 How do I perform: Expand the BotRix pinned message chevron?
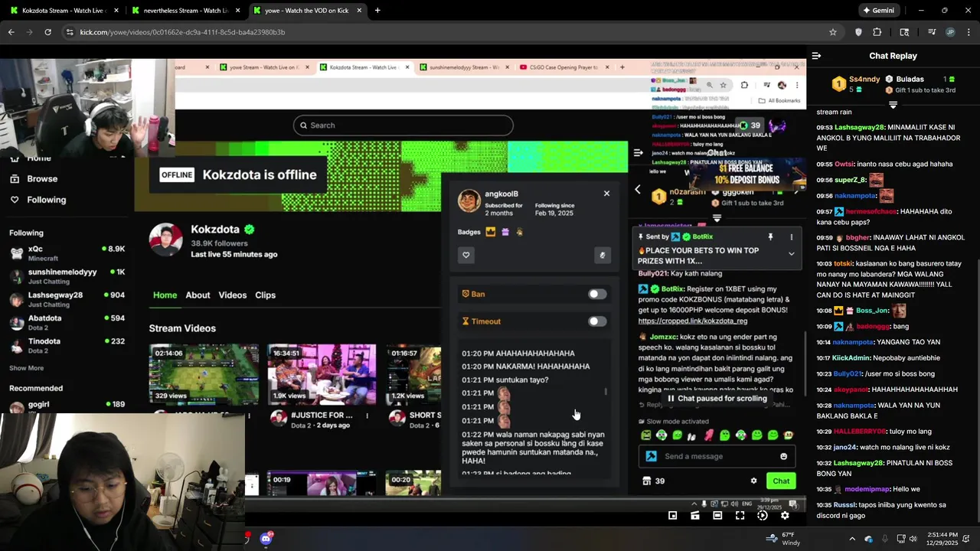791,253
